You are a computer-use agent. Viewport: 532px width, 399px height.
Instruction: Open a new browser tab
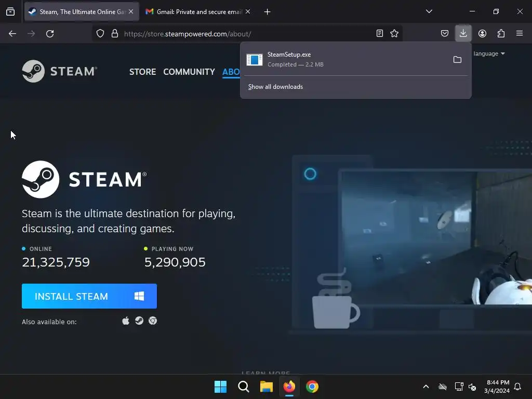click(x=268, y=12)
